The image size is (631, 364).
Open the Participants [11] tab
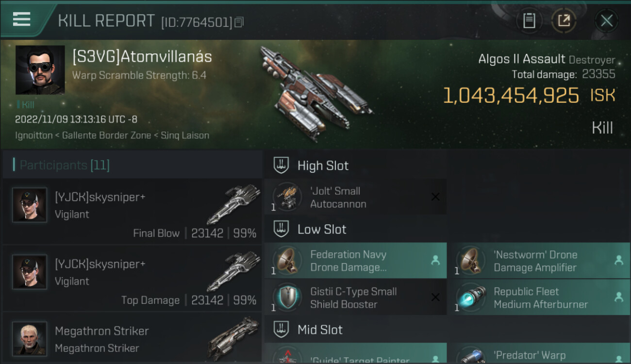pyautogui.click(x=64, y=165)
